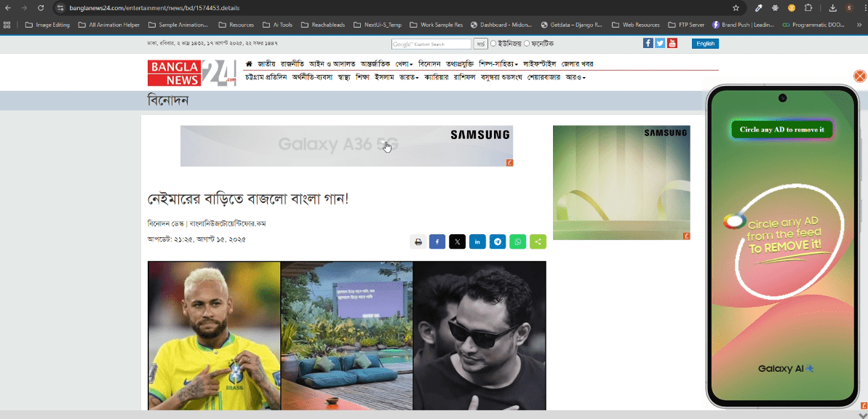Expand the শিল্প-সাহিত্য dropdown menu
This screenshot has height=419, width=868.
[x=498, y=64]
